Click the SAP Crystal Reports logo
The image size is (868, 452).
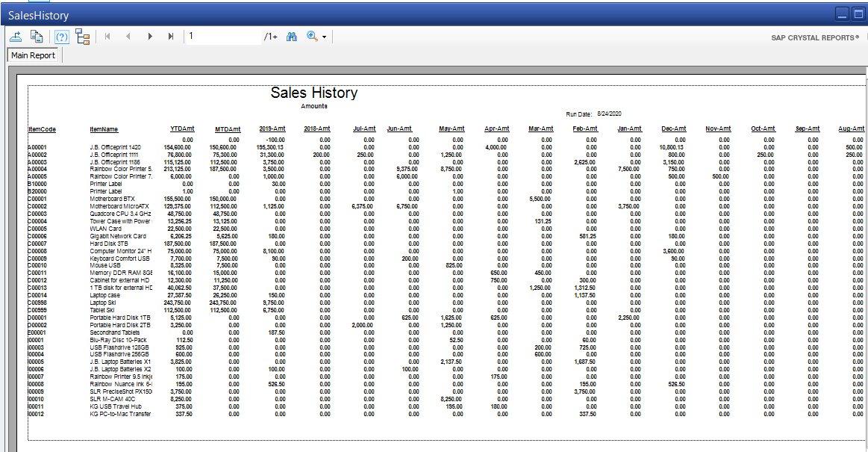point(812,38)
